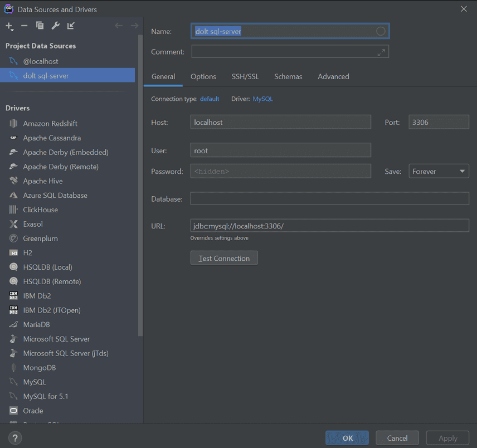Image resolution: width=477 pixels, height=448 pixels.
Task: Select the Amazon Redshift driver icon
Action: coord(13,124)
